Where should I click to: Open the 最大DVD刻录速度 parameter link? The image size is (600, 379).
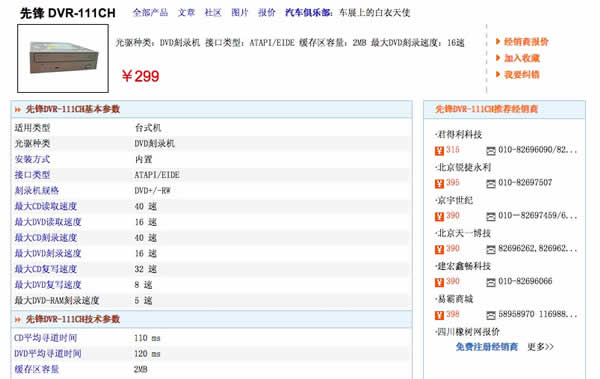[48, 253]
